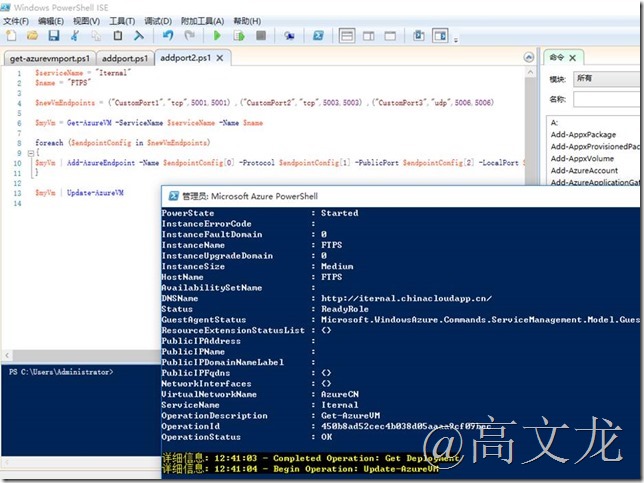Open the 帮助(H) menu

coord(247,21)
